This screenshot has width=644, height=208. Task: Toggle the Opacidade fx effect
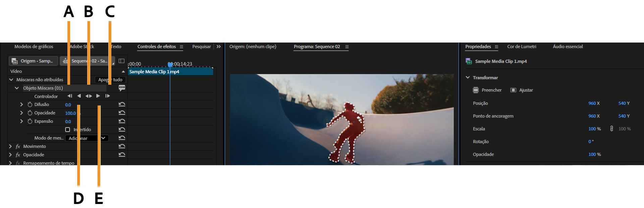pos(18,155)
